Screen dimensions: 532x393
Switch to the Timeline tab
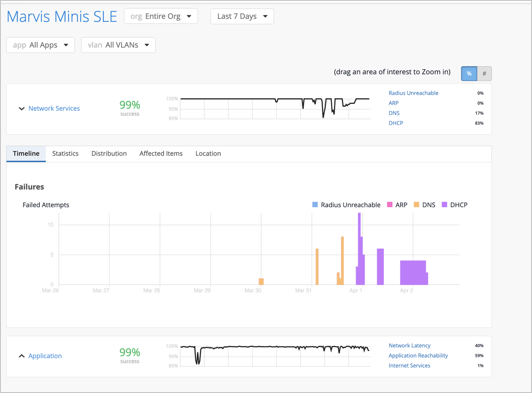click(26, 154)
